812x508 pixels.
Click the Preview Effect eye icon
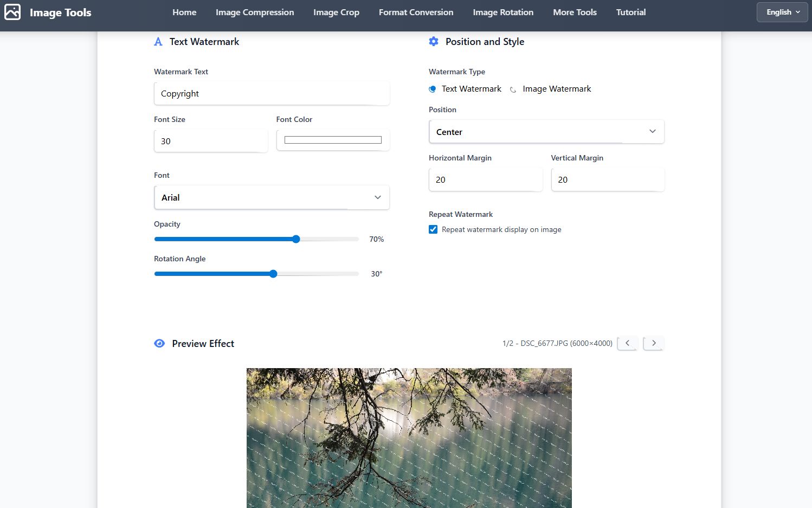[x=159, y=343]
